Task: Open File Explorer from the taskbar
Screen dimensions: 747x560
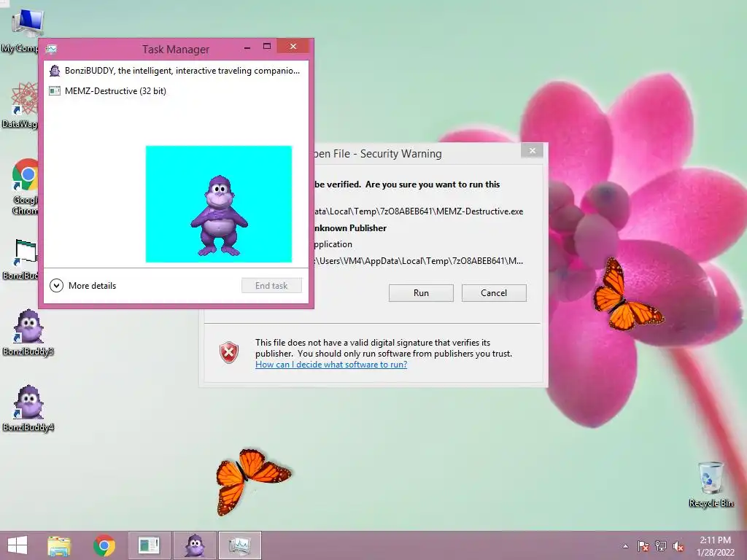Action: coord(59,545)
